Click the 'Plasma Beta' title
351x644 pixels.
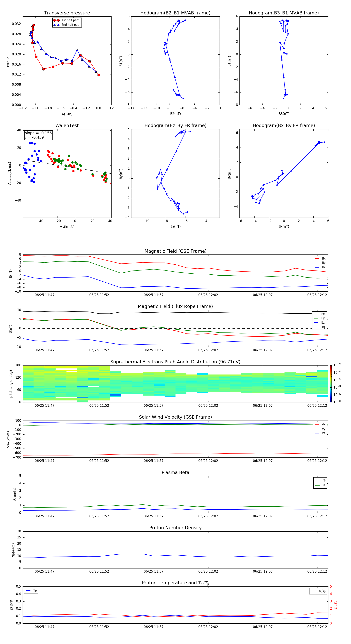click(175, 472)
